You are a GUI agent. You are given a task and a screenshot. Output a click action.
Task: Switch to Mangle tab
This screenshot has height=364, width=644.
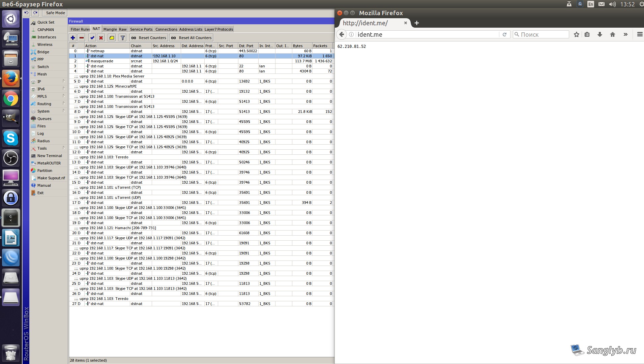tap(110, 29)
